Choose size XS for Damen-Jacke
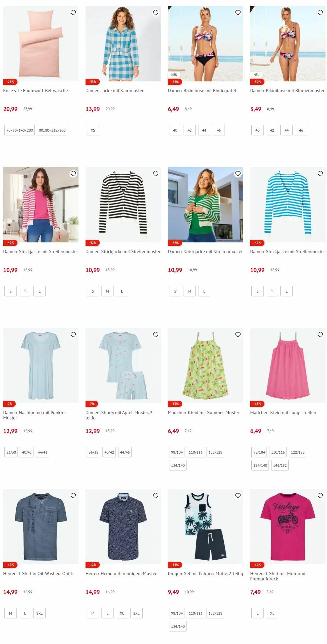This screenshot has width=327, height=644. (x=93, y=130)
